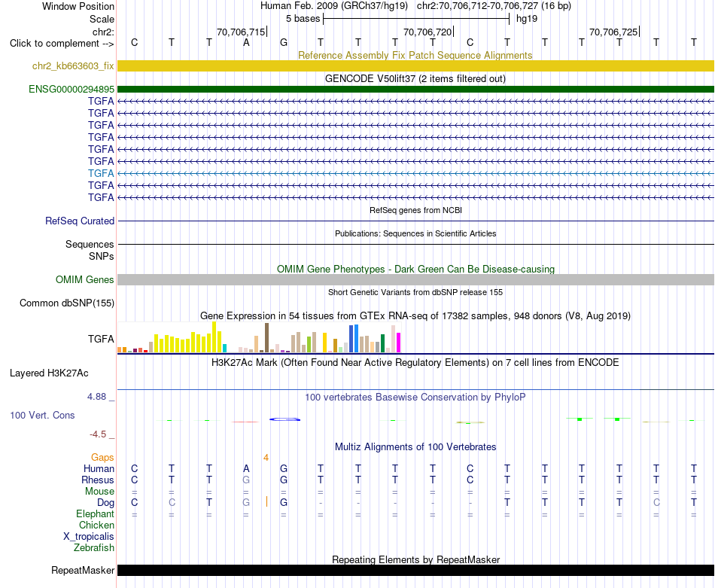
Task: Click the magenta bar at GTEx chart end
Action: click(x=399, y=343)
